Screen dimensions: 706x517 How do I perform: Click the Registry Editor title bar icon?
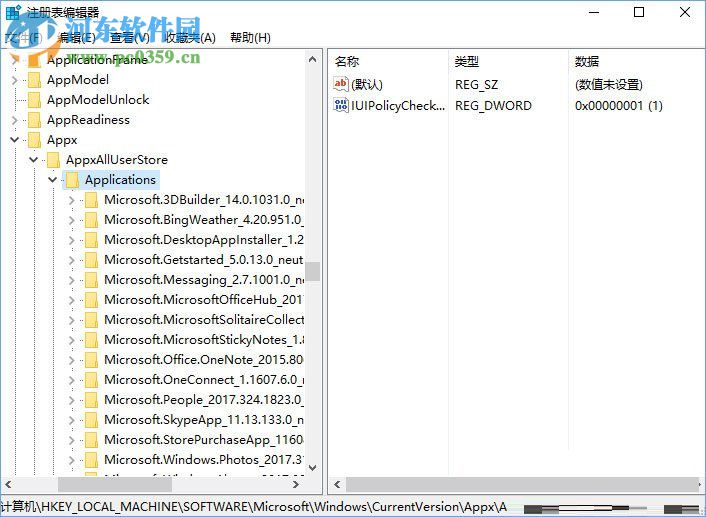click(13, 12)
